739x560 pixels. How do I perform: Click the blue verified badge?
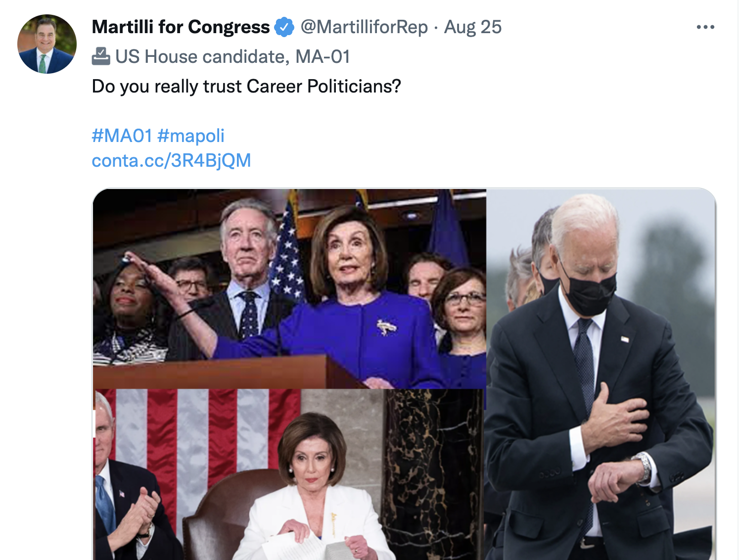coord(284,27)
